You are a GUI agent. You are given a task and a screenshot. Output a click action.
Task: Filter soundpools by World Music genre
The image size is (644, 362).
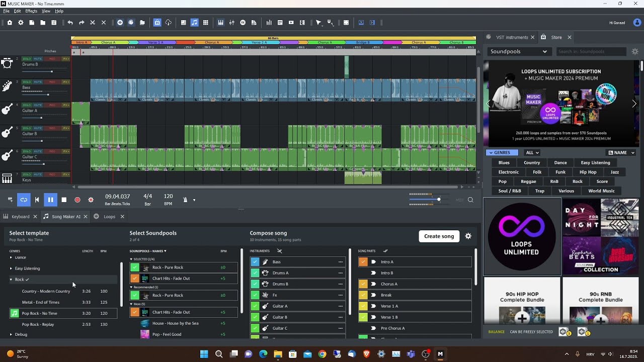click(x=601, y=191)
